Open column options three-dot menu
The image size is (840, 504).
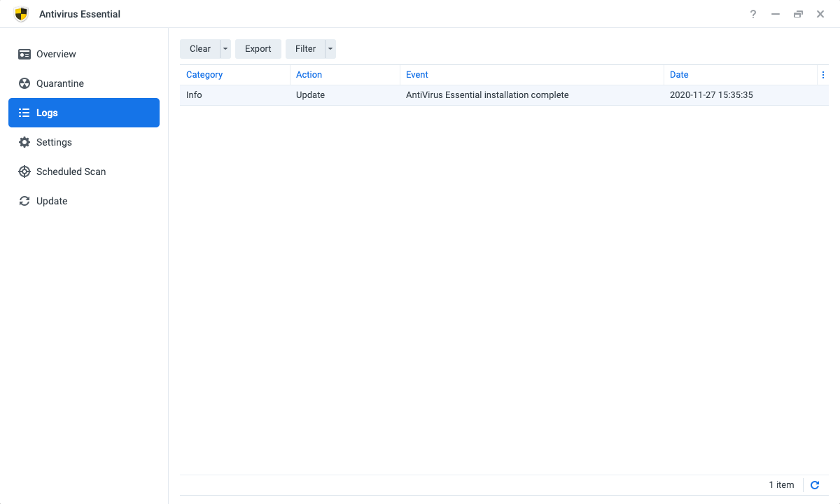(x=823, y=75)
